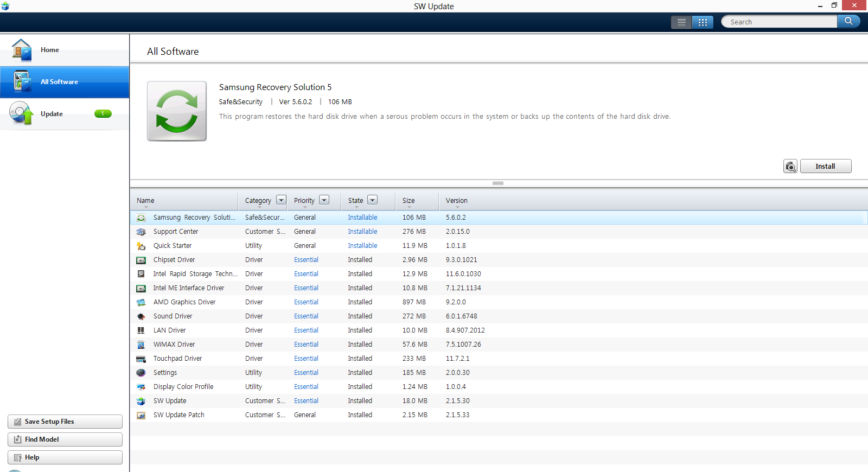This screenshot has height=472, width=868.
Task: Click Essential link for WiMAX Driver
Action: pyautogui.click(x=306, y=345)
